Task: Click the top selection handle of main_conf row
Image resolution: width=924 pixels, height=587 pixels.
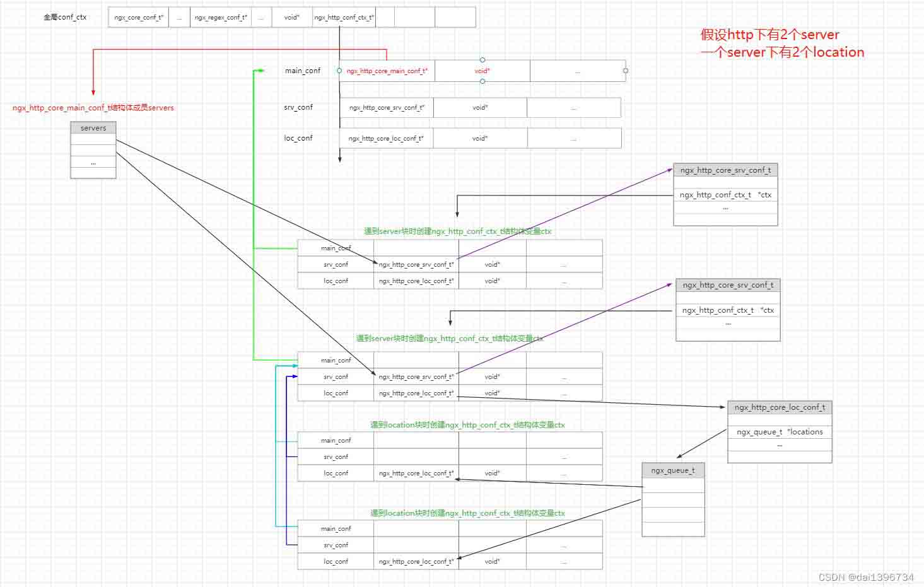Action: pyautogui.click(x=482, y=60)
